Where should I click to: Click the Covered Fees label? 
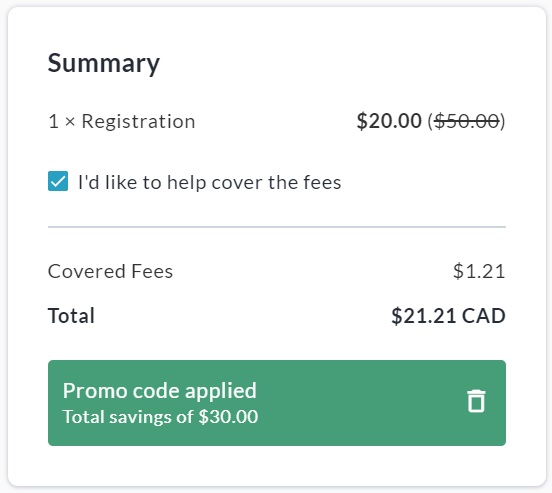click(x=110, y=272)
